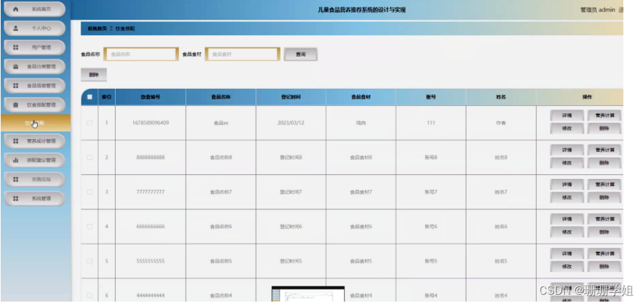Viewport: 644px width, 303px height.
Task: Click the grid icon beside 食品信息管理
Action: tap(16, 85)
